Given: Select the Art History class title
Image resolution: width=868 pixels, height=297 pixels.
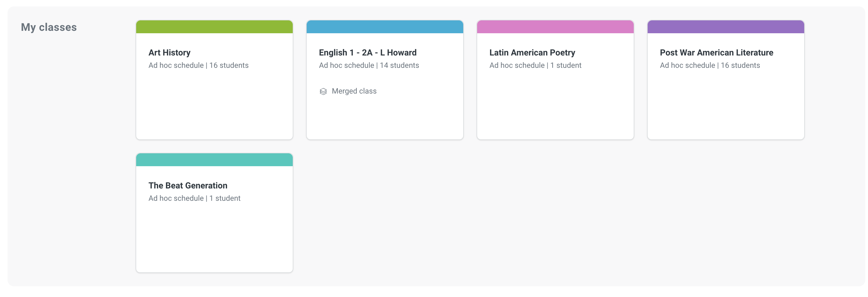Looking at the screenshot, I should click(x=169, y=53).
